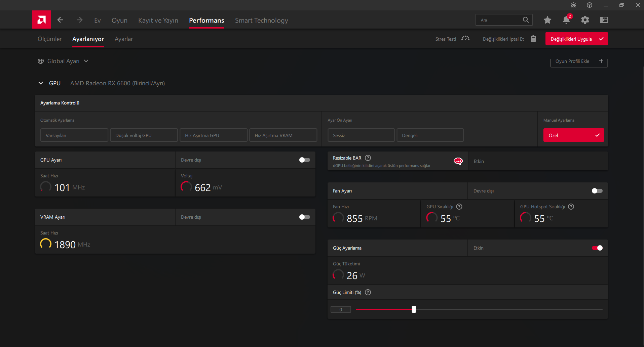Screen dimensions: 644x347
Task: Click Oyun Profili Ekle button
Action: pyautogui.click(x=579, y=61)
